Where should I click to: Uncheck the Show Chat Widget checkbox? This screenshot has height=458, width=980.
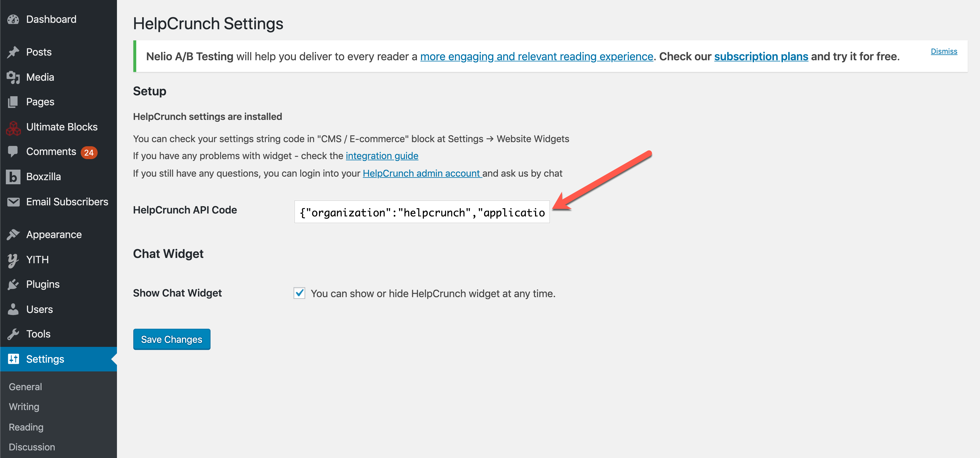[x=299, y=293]
